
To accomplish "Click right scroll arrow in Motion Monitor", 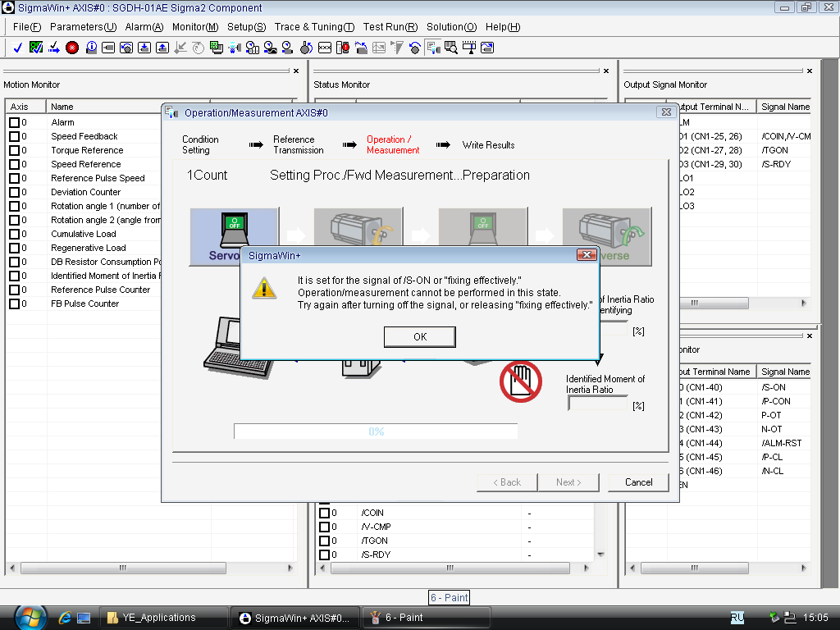I will 290,568.
